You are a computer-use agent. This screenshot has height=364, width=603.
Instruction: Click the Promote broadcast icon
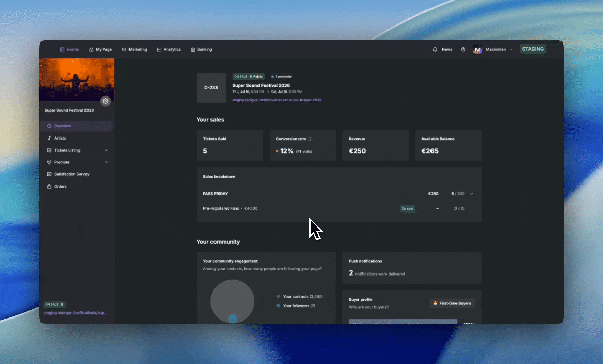[49, 162]
